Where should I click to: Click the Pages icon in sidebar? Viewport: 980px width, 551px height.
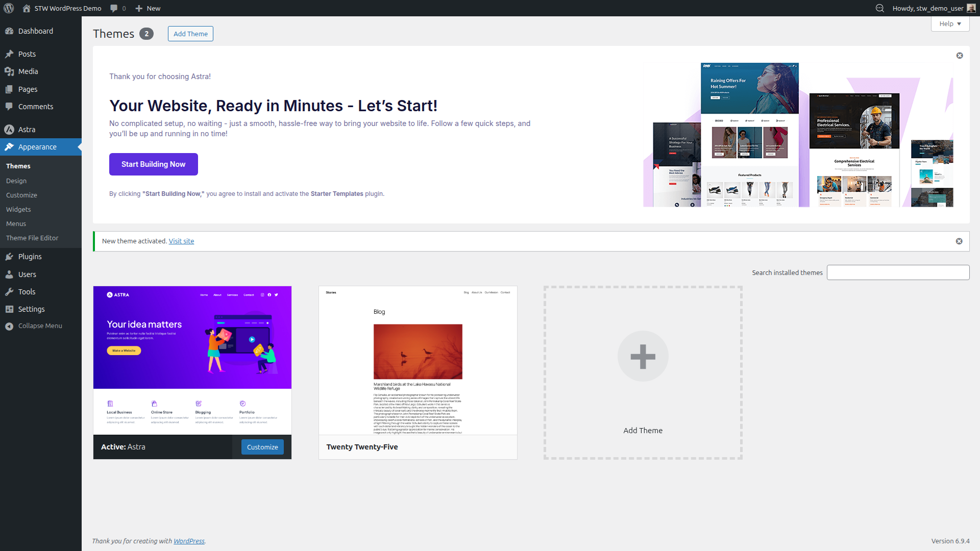point(9,89)
